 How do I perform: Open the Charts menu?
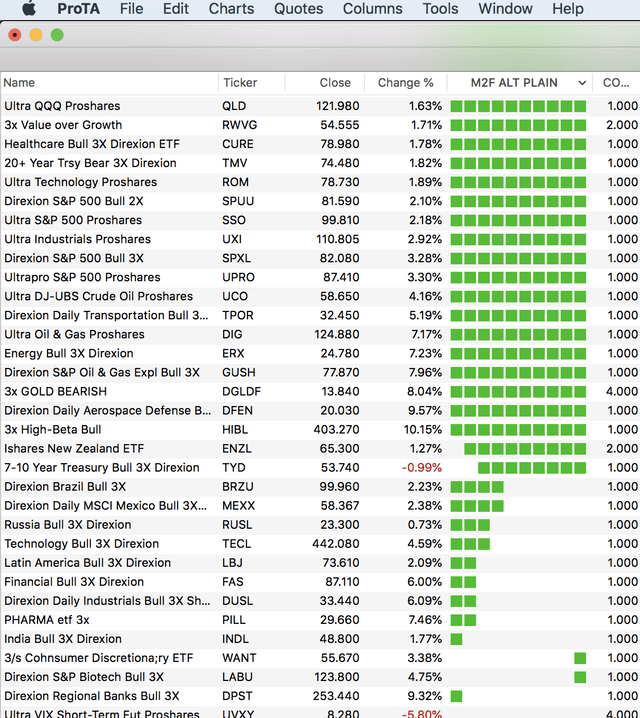coord(231,9)
